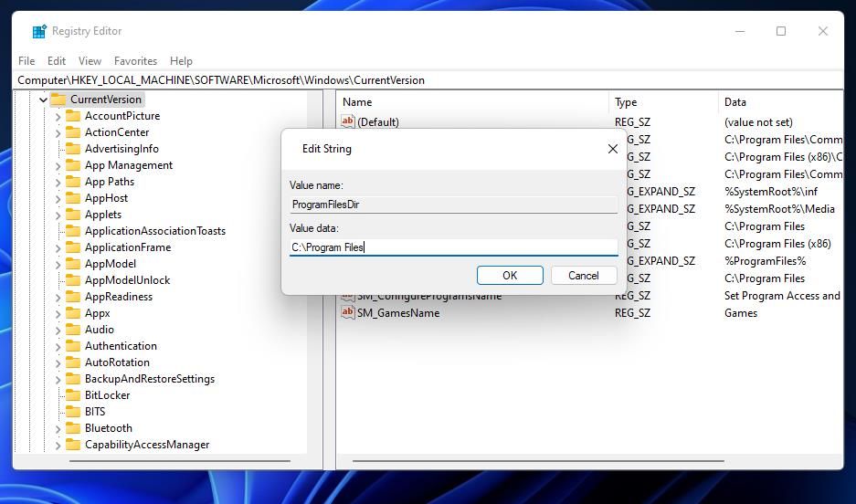Select the Bluetooth key label

pos(109,428)
